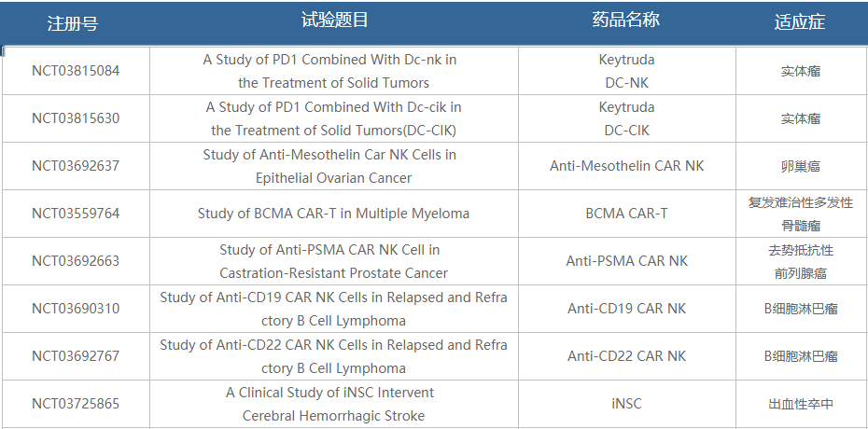The image size is (868, 429).
Task: Open trial NCT03692637 entry
Action: click(76, 166)
